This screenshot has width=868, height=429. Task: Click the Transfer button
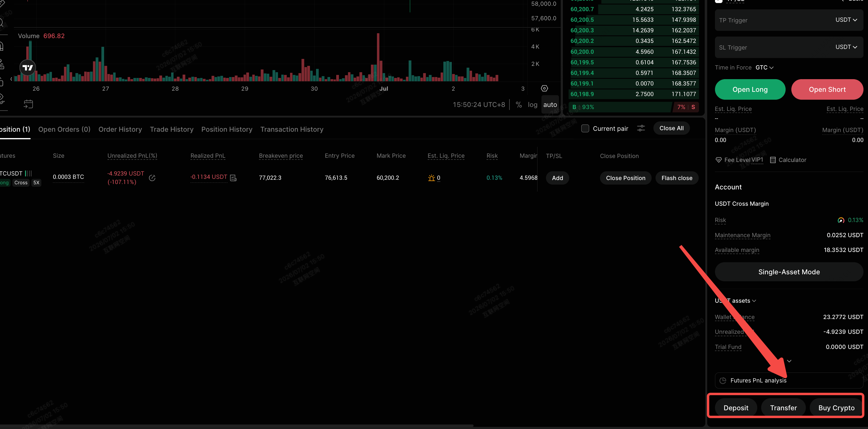click(783, 408)
